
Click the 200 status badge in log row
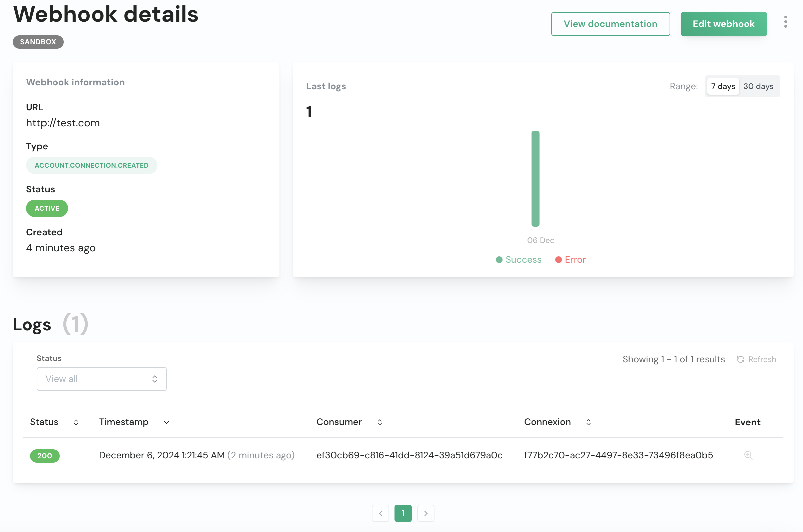pyautogui.click(x=44, y=456)
